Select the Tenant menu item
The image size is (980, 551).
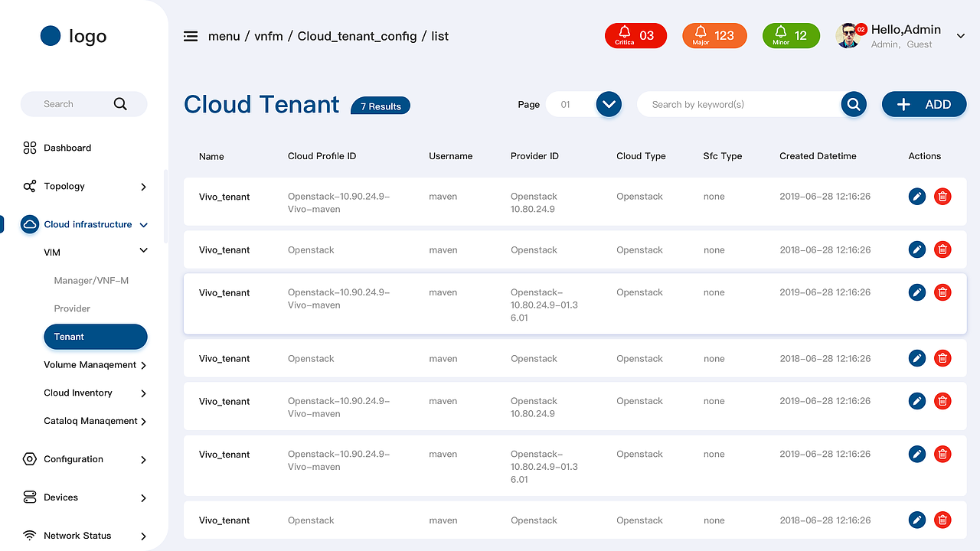[95, 337]
